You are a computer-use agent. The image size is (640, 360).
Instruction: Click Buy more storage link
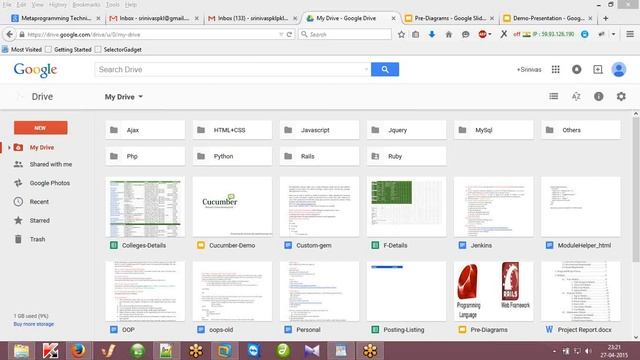coord(33,324)
